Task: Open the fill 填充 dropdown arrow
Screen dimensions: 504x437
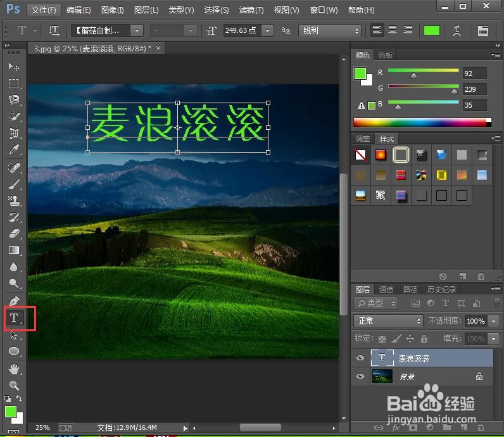Action: click(x=493, y=339)
